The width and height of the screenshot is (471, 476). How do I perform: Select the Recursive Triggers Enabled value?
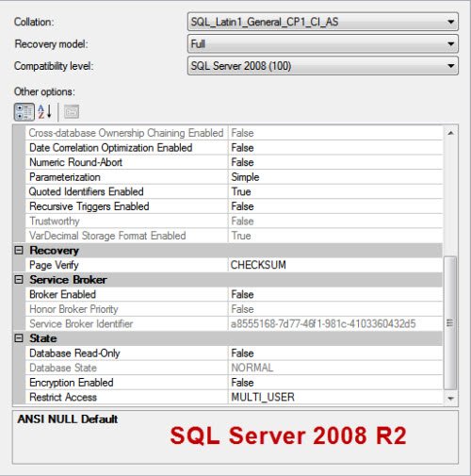[x=335, y=206]
